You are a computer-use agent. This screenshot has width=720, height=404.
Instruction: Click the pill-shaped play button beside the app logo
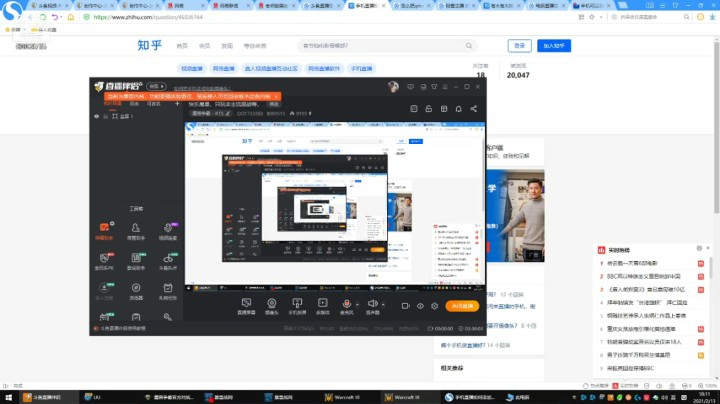(156, 86)
